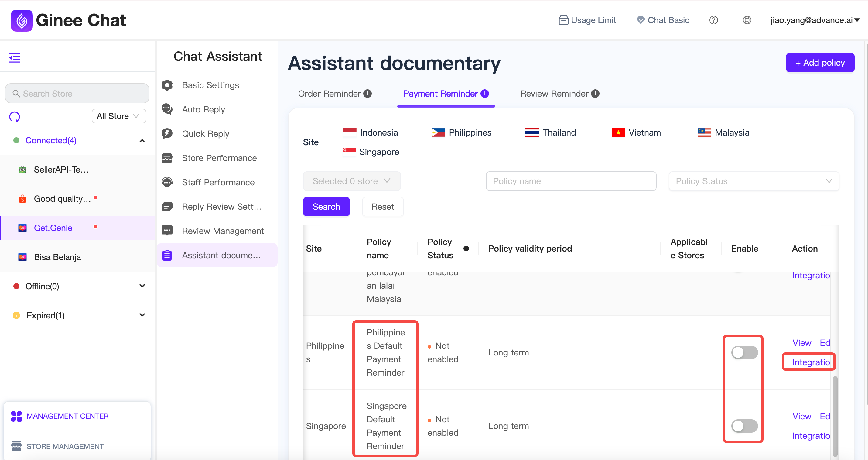This screenshot has width=868, height=460.
Task: Open the Policy Status dropdown
Action: (x=754, y=181)
